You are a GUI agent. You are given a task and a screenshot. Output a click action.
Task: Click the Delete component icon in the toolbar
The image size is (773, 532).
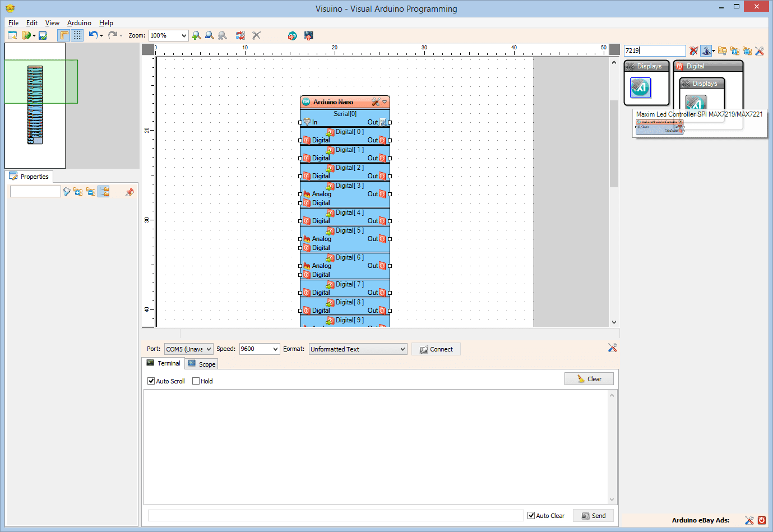(x=256, y=35)
